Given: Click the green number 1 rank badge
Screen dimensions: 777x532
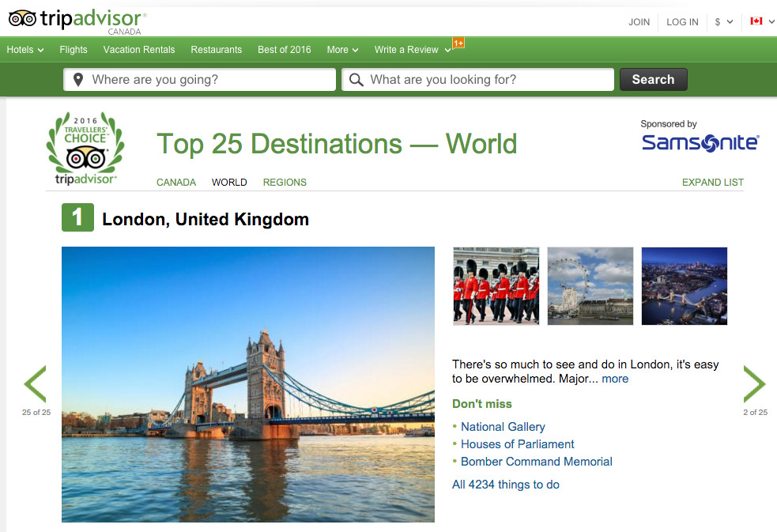Looking at the screenshot, I should coord(77,217).
